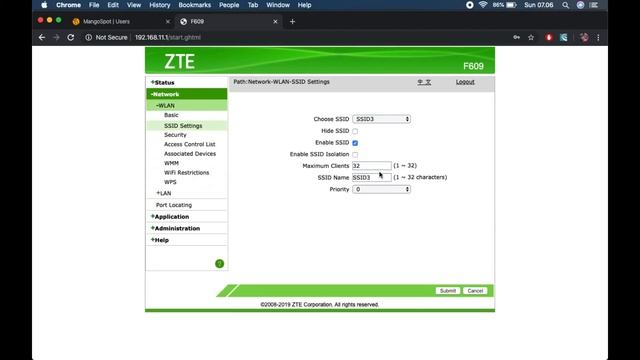Open the Apple menu
The image size is (640, 360).
[44, 5]
